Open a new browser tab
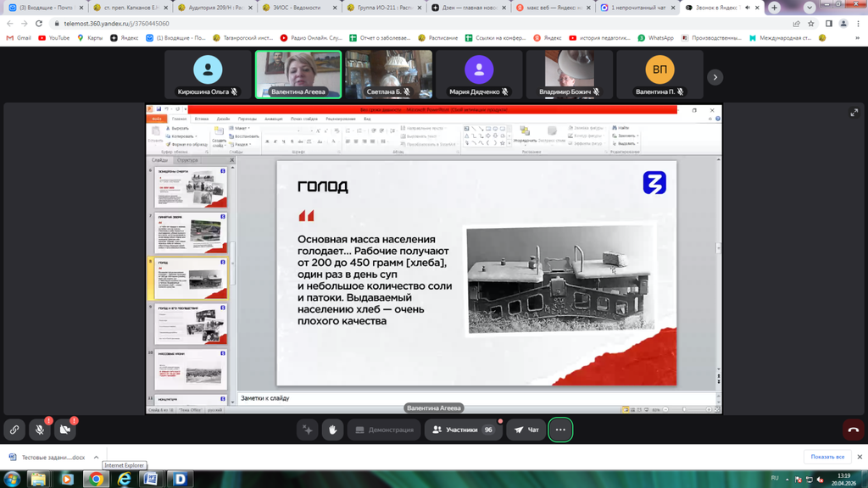The width and height of the screenshot is (868, 488). [774, 8]
